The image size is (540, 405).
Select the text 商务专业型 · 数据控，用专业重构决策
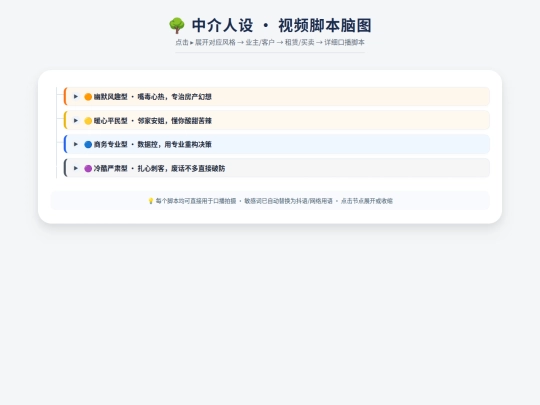pyautogui.click(x=153, y=145)
